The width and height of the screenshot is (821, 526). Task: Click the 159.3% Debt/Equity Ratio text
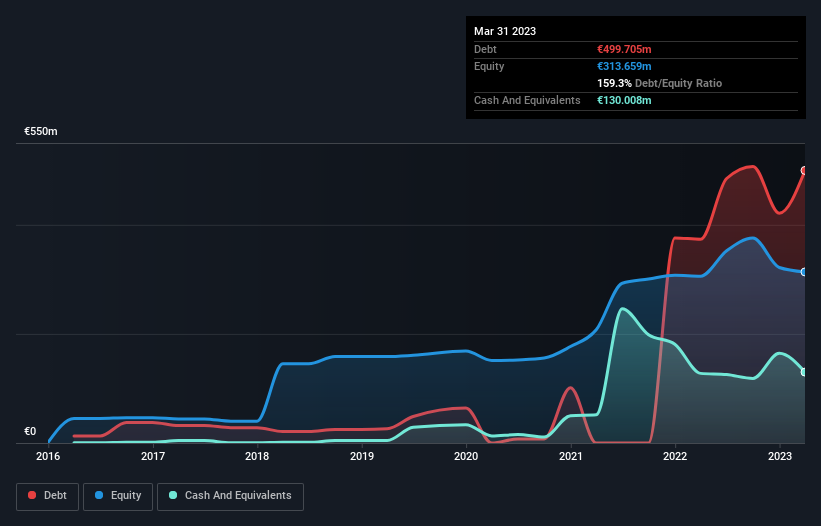tap(659, 83)
